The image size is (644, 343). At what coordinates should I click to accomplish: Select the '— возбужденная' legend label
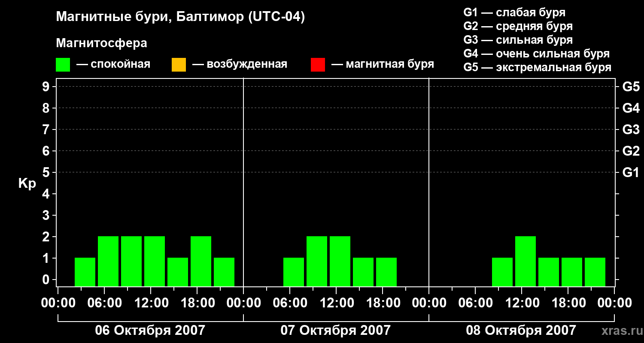(240, 64)
